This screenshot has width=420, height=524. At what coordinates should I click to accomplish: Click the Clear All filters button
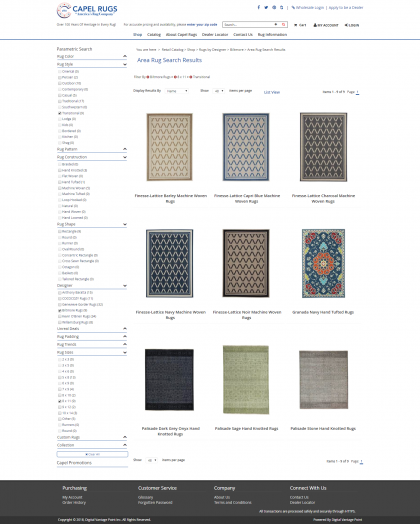(x=92, y=454)
